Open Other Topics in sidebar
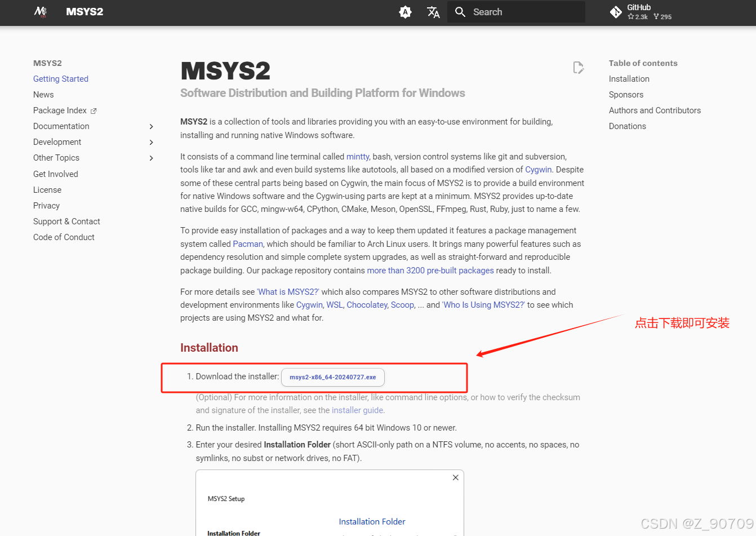This screenshot has height=536, width=756. click(x=56, y=158)
